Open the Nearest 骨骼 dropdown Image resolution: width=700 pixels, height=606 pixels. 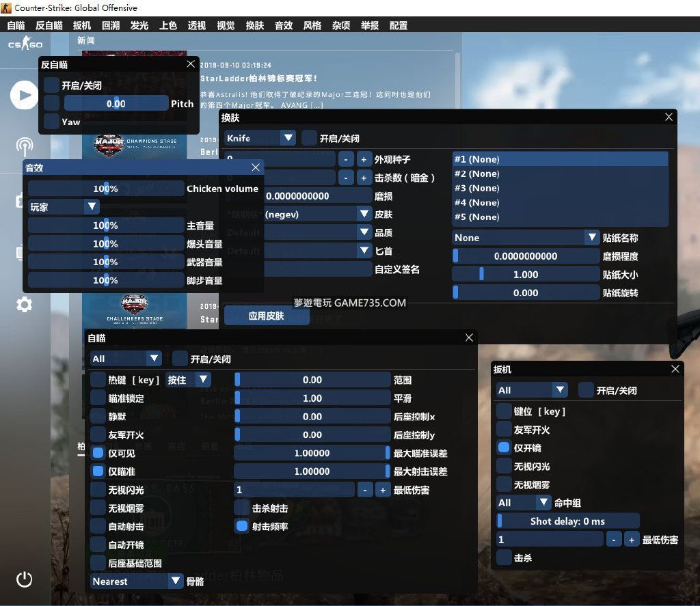(137, 581)
